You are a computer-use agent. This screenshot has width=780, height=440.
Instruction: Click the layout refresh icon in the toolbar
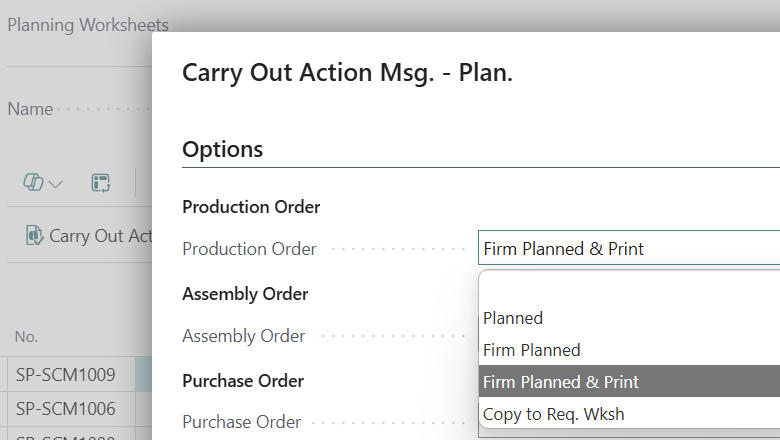point(100,182)
